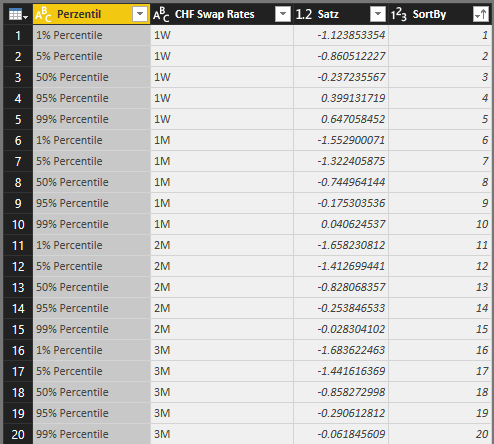Click the Satz value 0.399131719
The height and width of the screenshot is (444, 494).
pyautogui.click(x=353, y=98)
